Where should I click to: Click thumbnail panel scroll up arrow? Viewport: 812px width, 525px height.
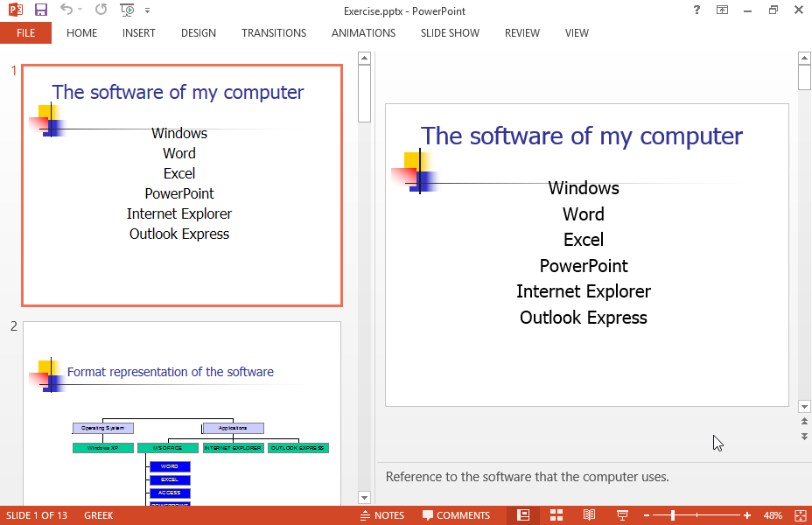pyautogui.click(x=365, y=58)
